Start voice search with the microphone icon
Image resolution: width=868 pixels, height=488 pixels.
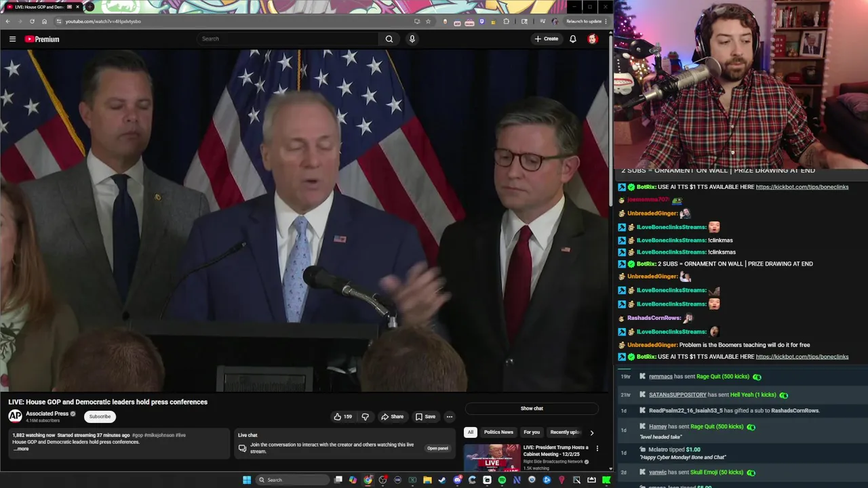click(x=412, y=39)
